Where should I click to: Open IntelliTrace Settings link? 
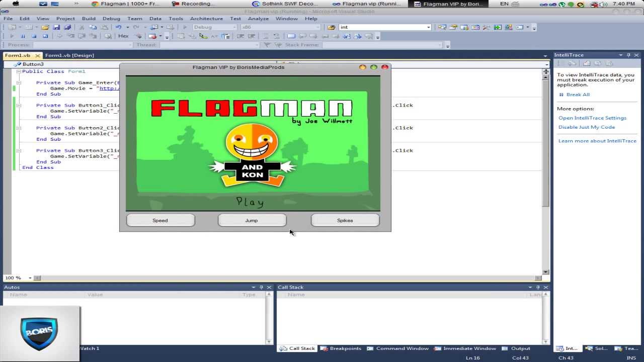tap(592, 118)
